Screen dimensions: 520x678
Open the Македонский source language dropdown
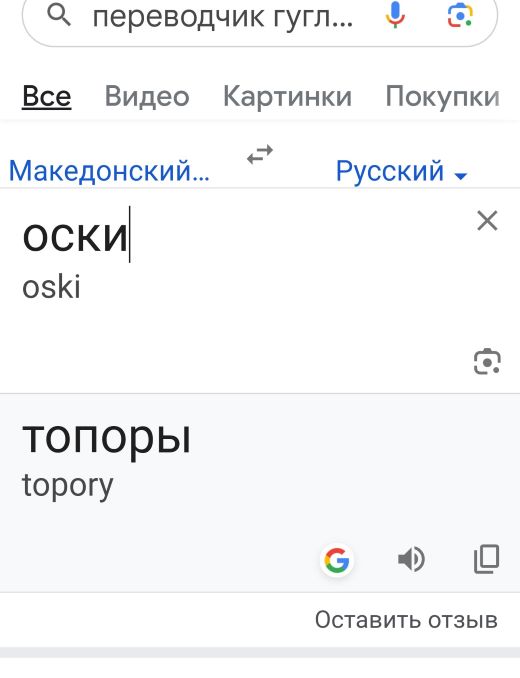click(x=109, y=171)
